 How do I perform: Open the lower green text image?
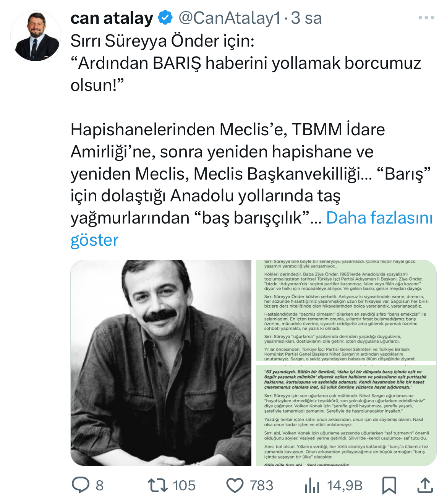pos(346,415)
